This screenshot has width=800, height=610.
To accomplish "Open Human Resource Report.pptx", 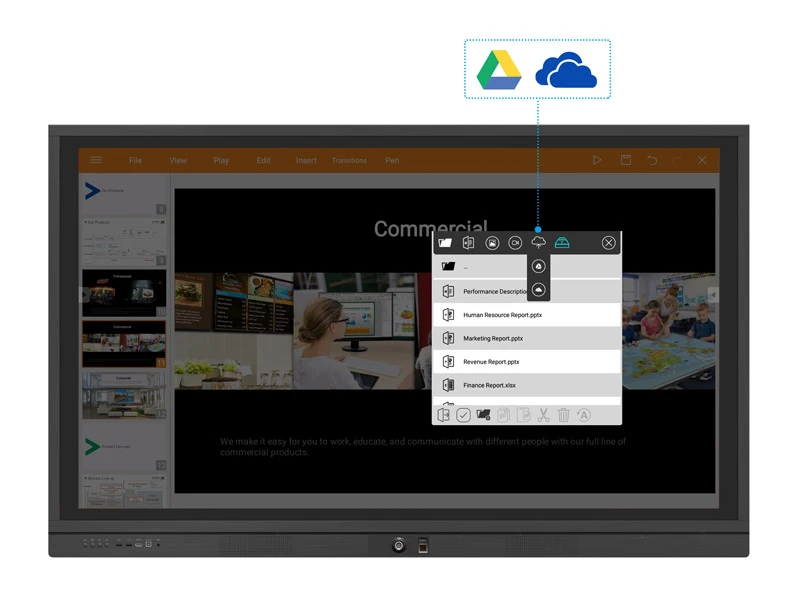I will pos(502,315).
